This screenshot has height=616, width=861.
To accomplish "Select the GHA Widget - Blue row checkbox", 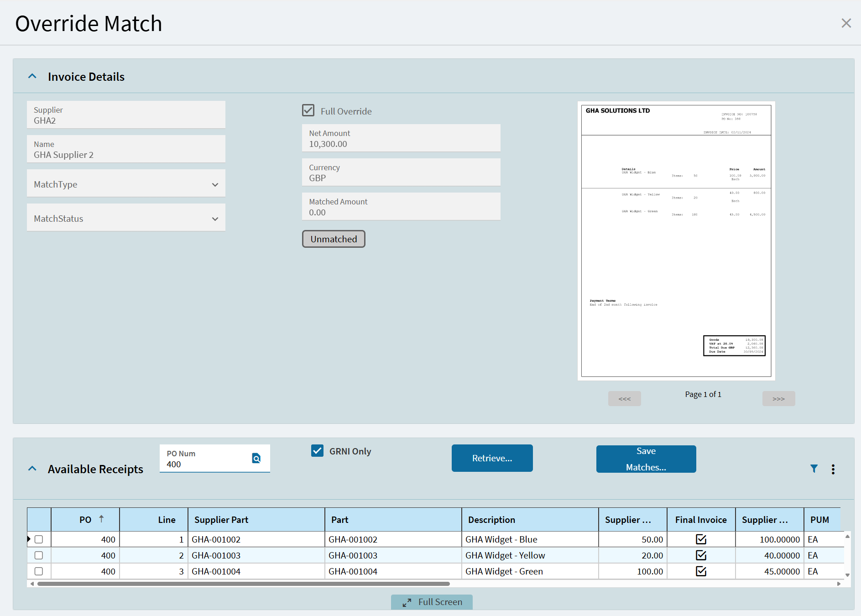I will 39,539.
